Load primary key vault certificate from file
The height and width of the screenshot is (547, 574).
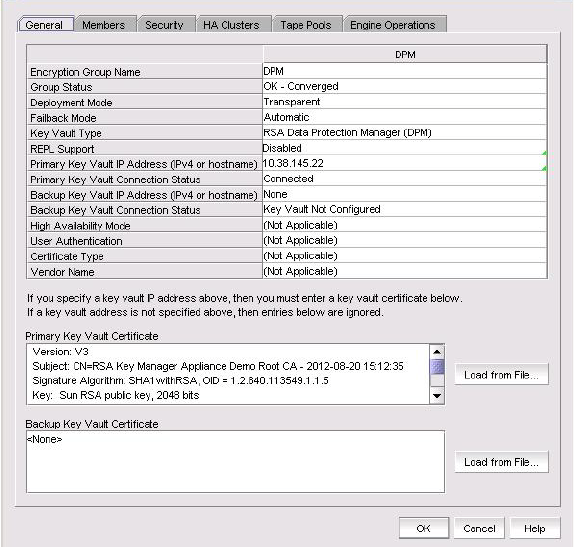click(x=501, y=374)
